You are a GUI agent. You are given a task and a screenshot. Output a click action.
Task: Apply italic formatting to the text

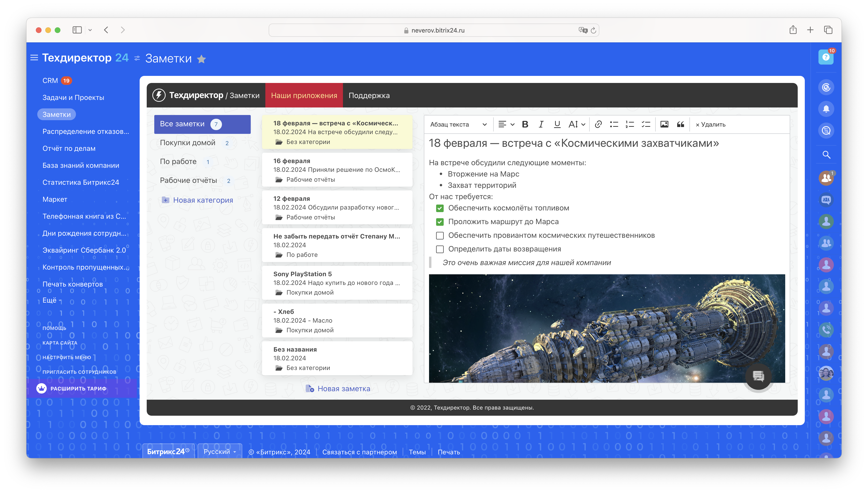point(541,124)
